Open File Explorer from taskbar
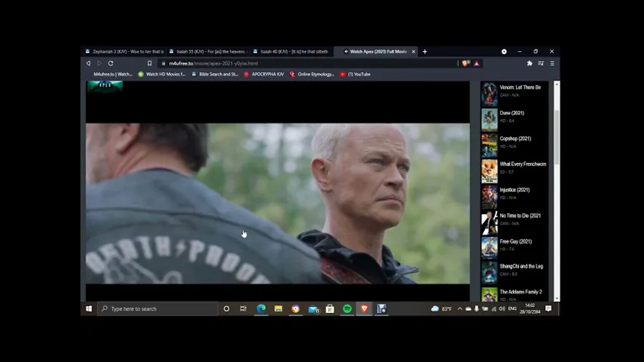 coord(278,309)
